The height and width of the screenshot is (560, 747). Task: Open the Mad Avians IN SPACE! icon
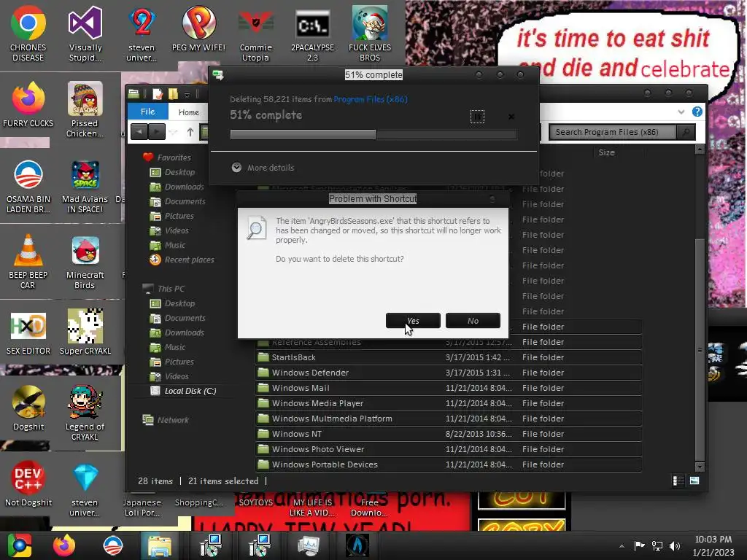(85, 186)
